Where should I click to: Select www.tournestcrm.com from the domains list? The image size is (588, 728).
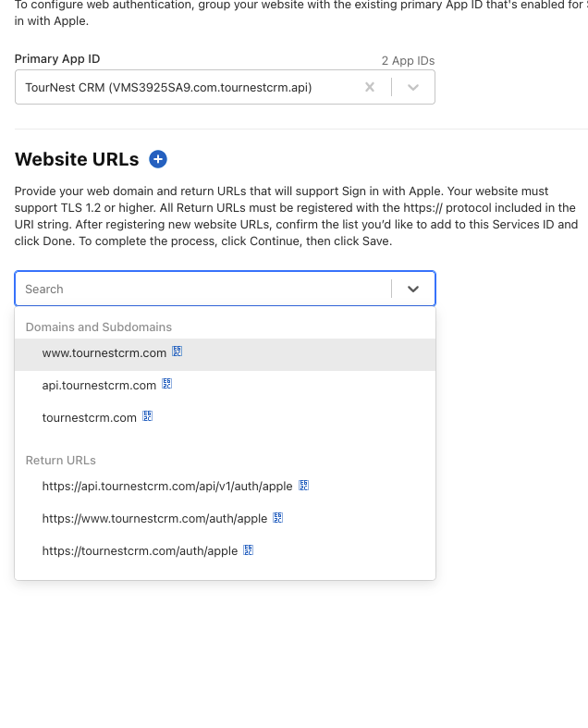(104, 353)
